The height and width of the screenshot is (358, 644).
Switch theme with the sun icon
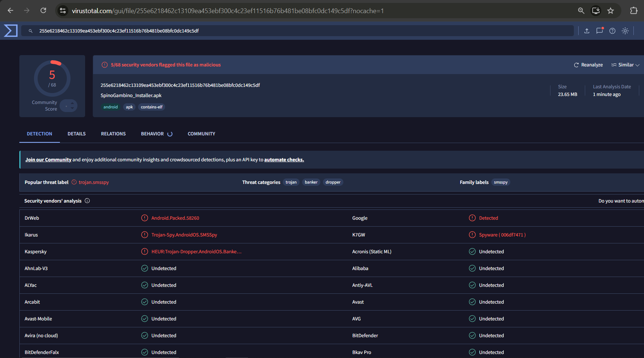pos(625,31)
